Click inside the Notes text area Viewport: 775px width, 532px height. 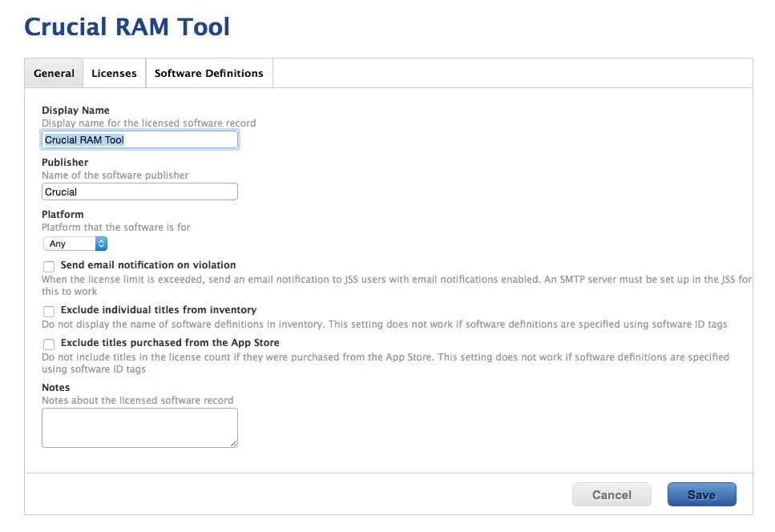click(139, 428)
